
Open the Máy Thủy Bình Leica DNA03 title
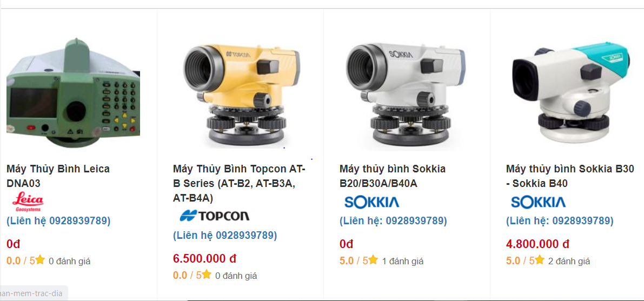tap(58, 176)
